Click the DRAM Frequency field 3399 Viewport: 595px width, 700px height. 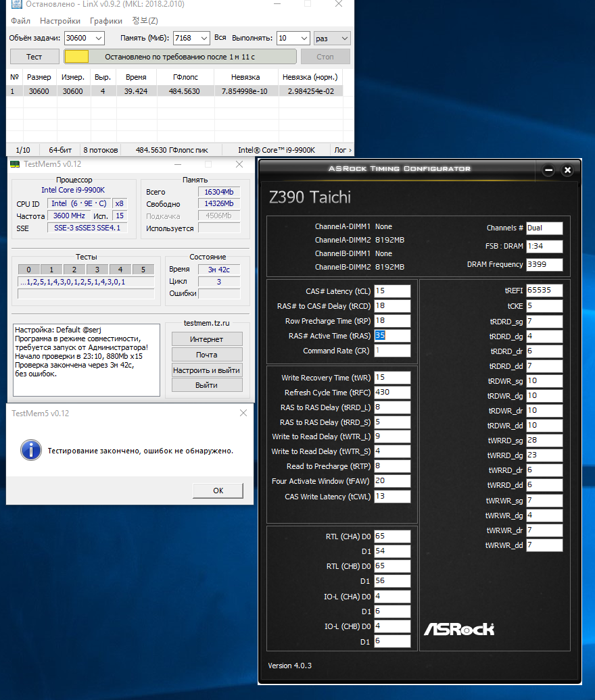pos(544,264)
